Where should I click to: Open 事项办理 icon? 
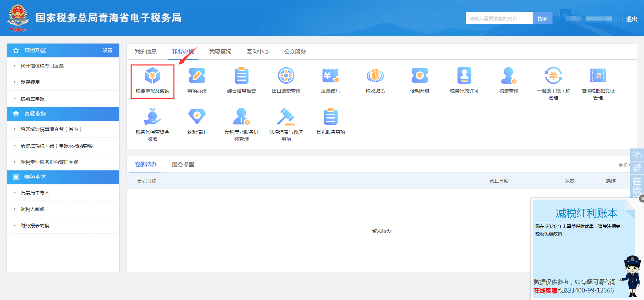pyautogui.click(x=197, y=76)
